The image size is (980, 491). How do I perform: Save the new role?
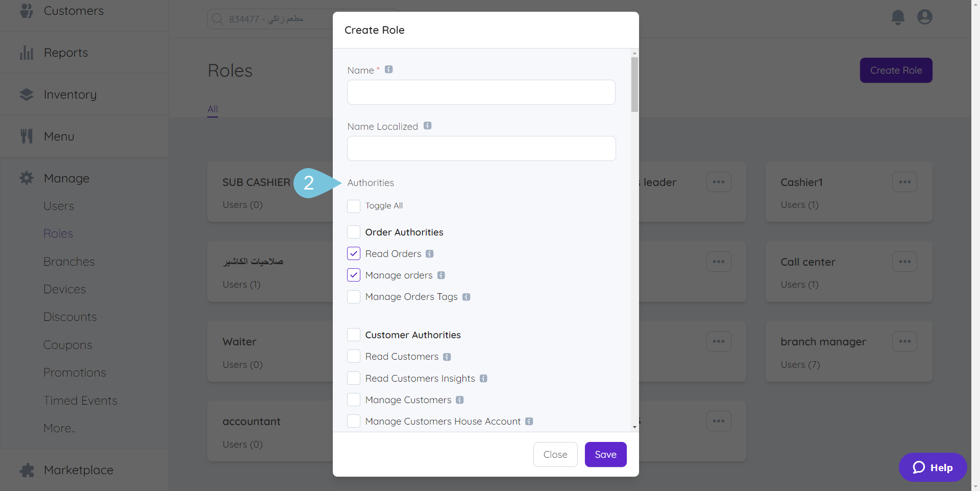tap(605, 454)
